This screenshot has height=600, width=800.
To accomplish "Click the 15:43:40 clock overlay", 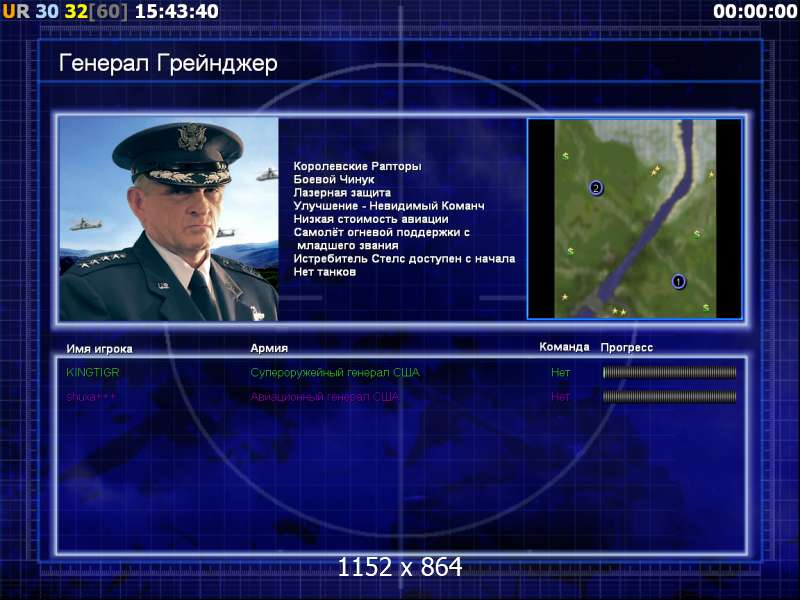I will coord(177,11).
